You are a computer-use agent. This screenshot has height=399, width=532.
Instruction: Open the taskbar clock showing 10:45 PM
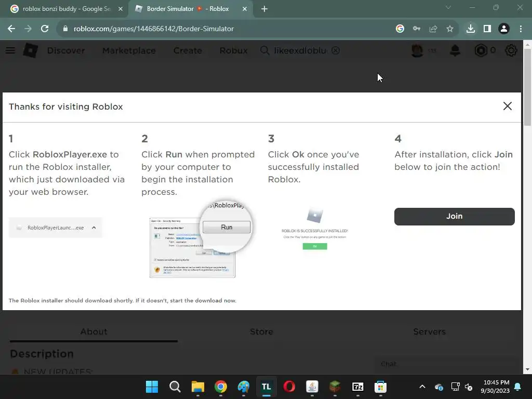495,387
